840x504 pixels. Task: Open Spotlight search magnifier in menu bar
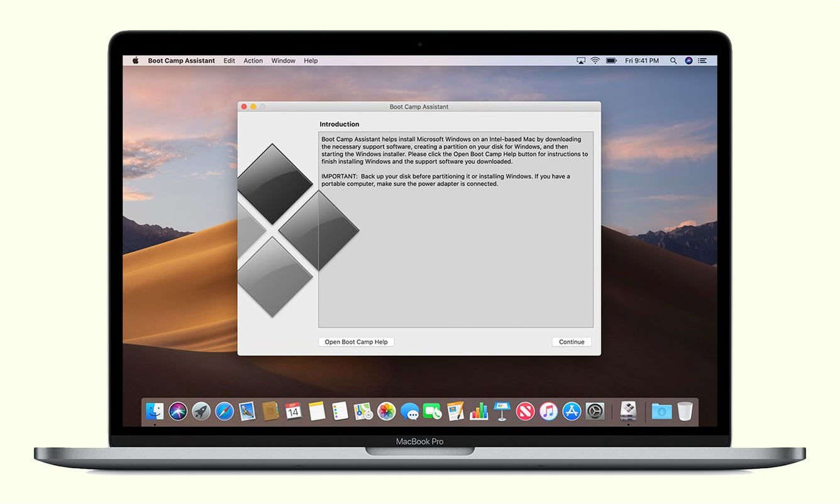[673, 61]
